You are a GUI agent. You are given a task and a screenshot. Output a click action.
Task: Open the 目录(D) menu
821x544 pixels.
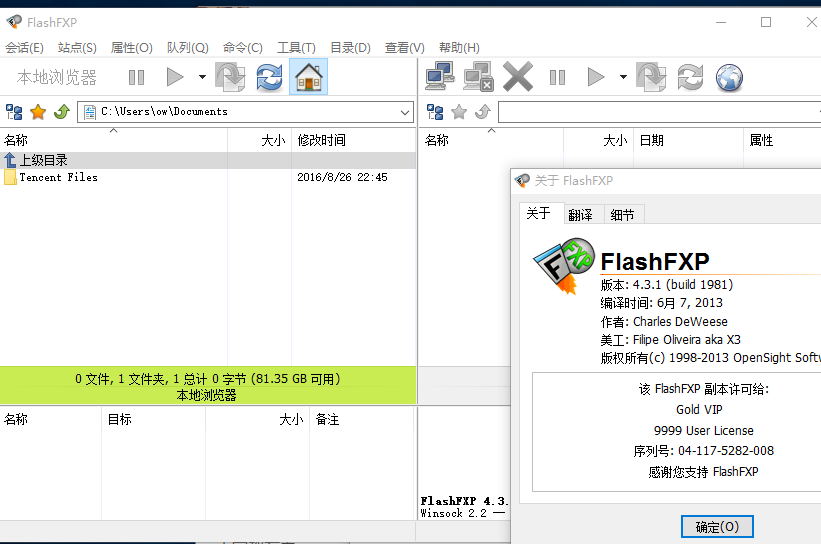pyautogui.click(x=350, y=48)
